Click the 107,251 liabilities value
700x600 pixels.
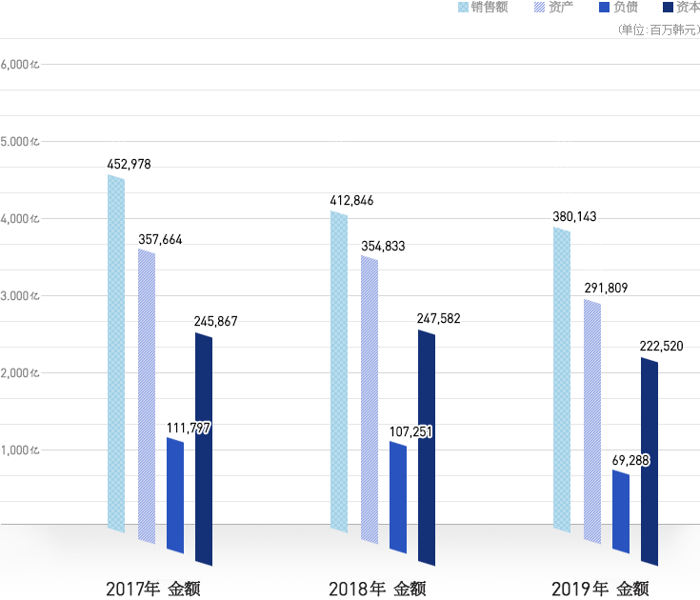(410, 432)
